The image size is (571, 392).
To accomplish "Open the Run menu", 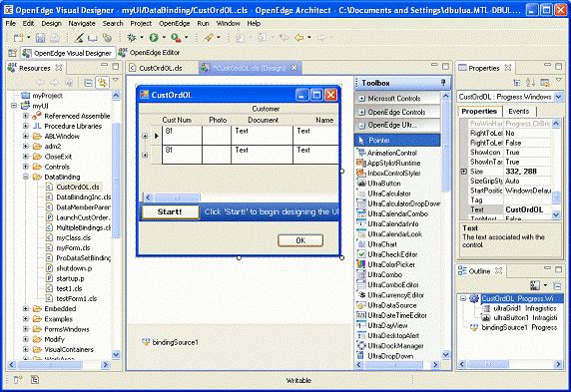I will (203, 23).
